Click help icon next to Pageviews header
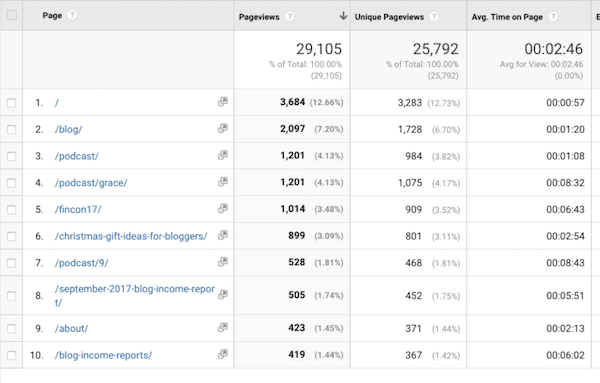 (290, 17)
